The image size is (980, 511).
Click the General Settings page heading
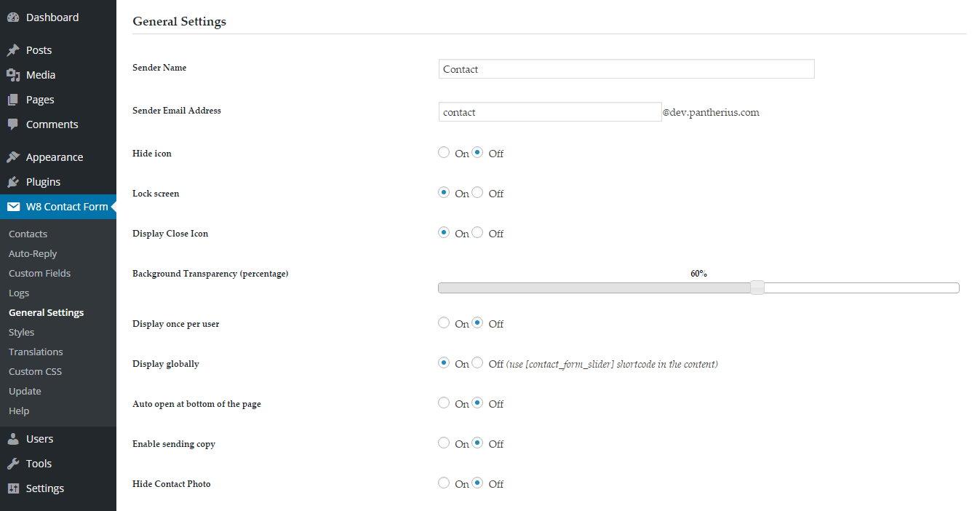coord(179,21)
